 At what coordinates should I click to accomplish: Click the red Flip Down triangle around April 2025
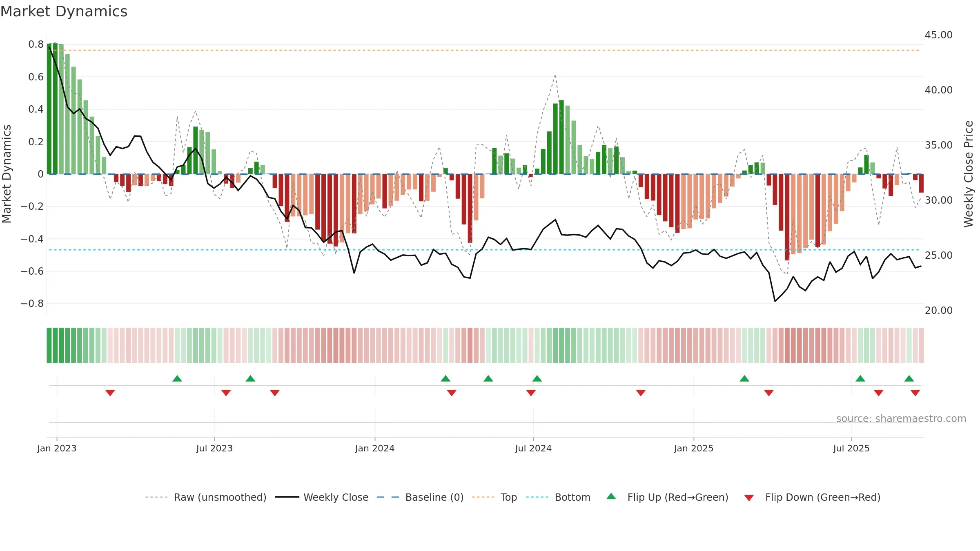pos(769,393)
